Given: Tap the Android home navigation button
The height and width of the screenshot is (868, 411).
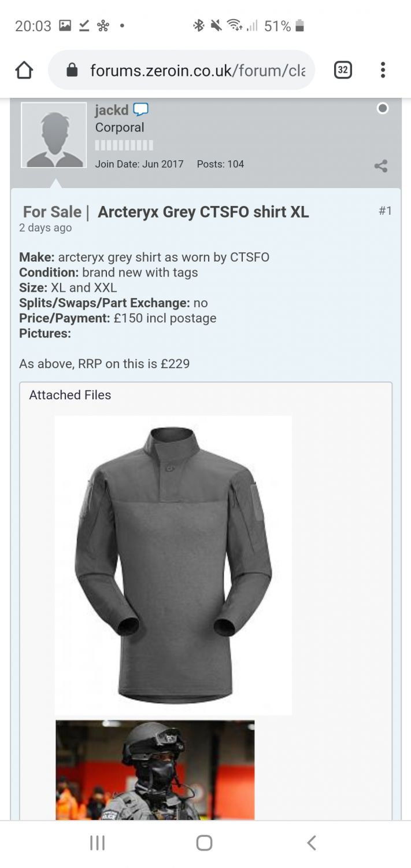Looking at the screenshot, I should (x=204, y=843).
